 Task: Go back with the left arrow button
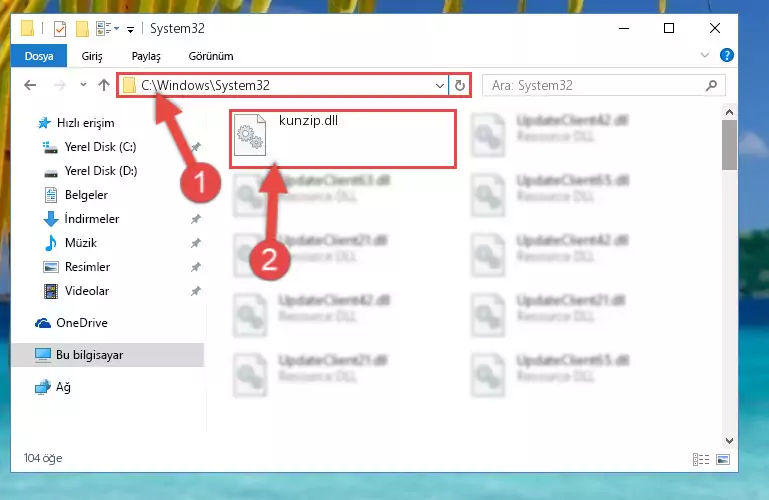click(x=30, y=85)
